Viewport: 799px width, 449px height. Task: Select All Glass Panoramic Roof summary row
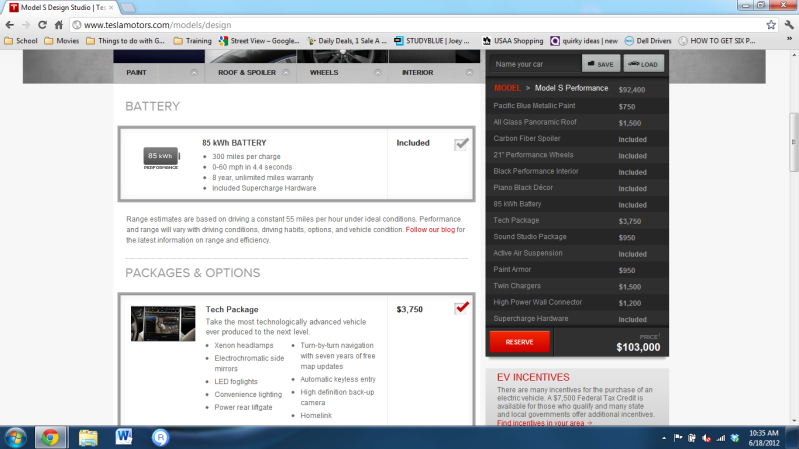pyautogui.click(x=577, y=122)
